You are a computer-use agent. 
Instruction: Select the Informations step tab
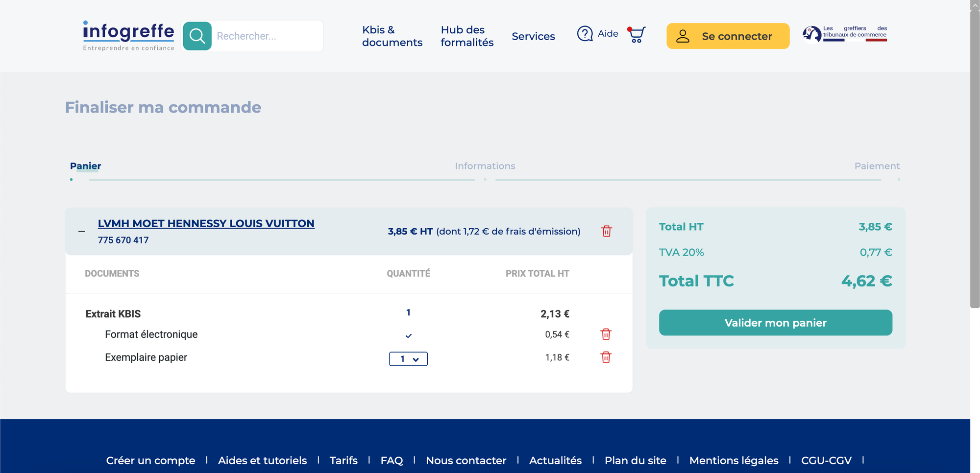tap(485, 166)
